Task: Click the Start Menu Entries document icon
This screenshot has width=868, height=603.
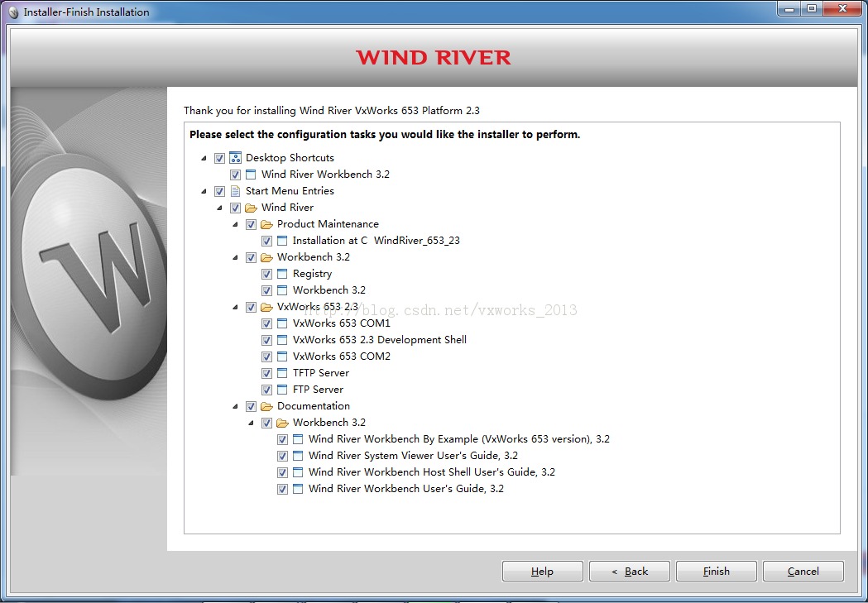Action: coord(235,191)
